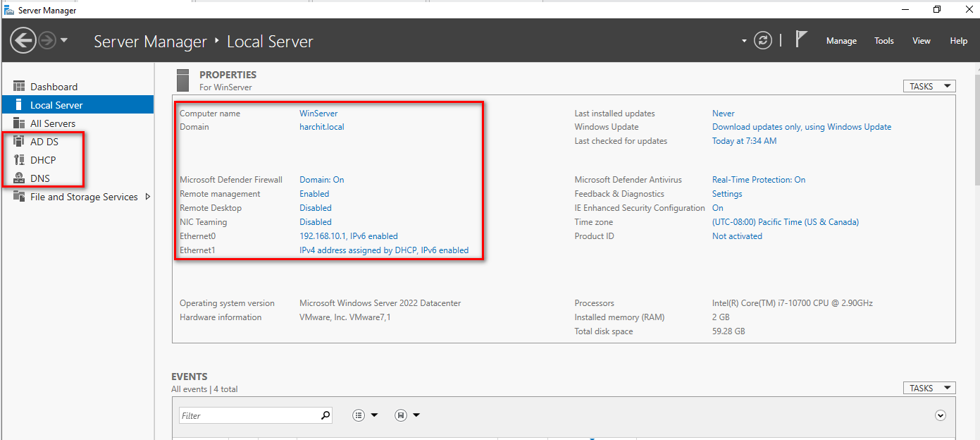Click the back navigation arrow

[x=23, y=40]
